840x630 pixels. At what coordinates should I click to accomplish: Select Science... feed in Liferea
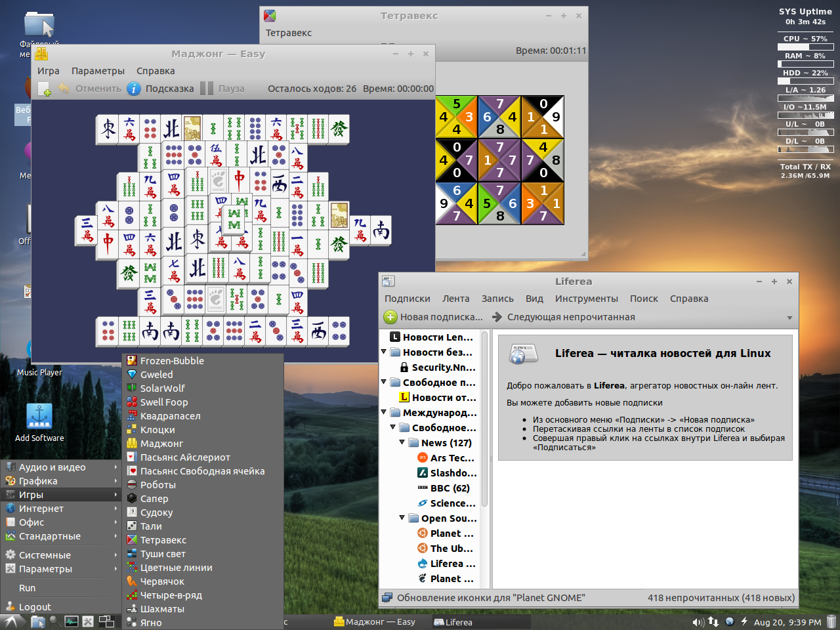tap(447, 503)
